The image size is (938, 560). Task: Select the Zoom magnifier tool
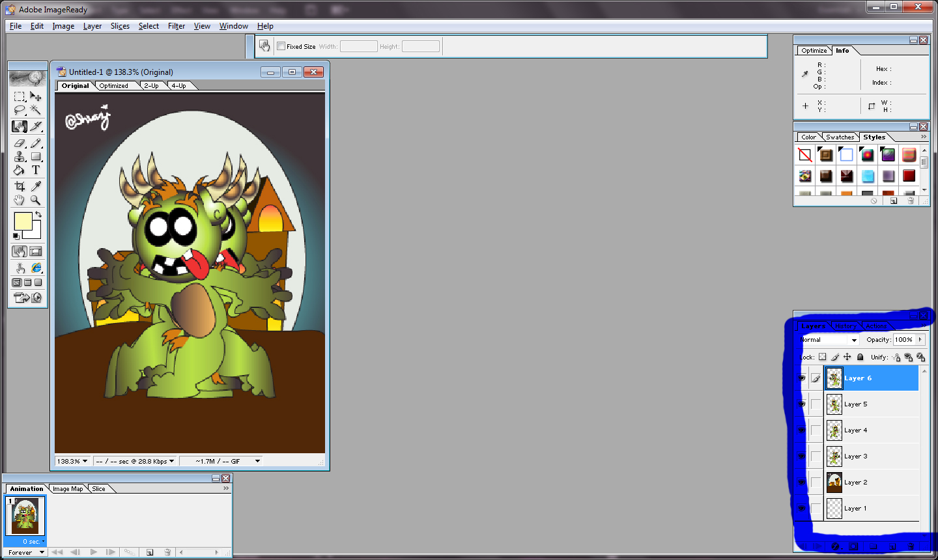click(36, 200)
